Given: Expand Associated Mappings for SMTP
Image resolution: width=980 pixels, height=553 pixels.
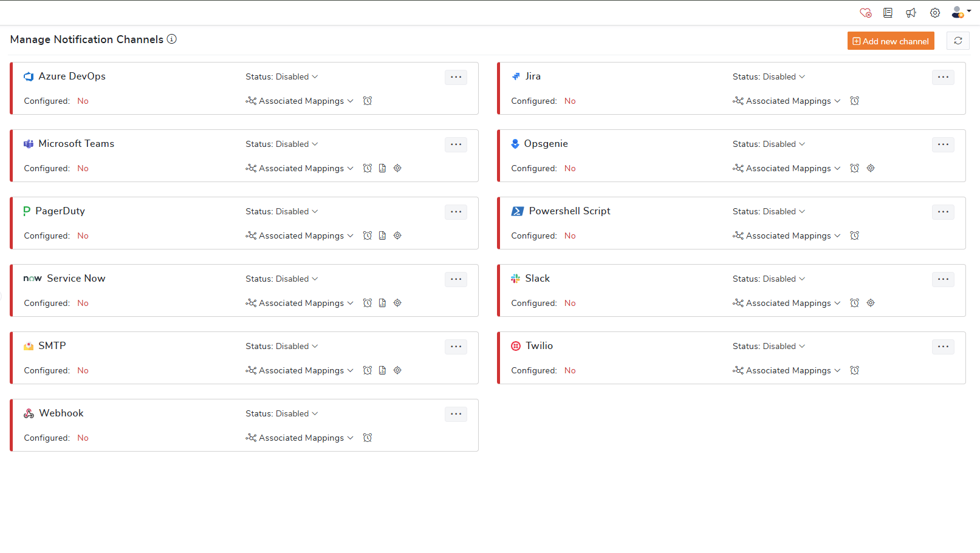Looking at the screenshot, I should pos(300,370).
